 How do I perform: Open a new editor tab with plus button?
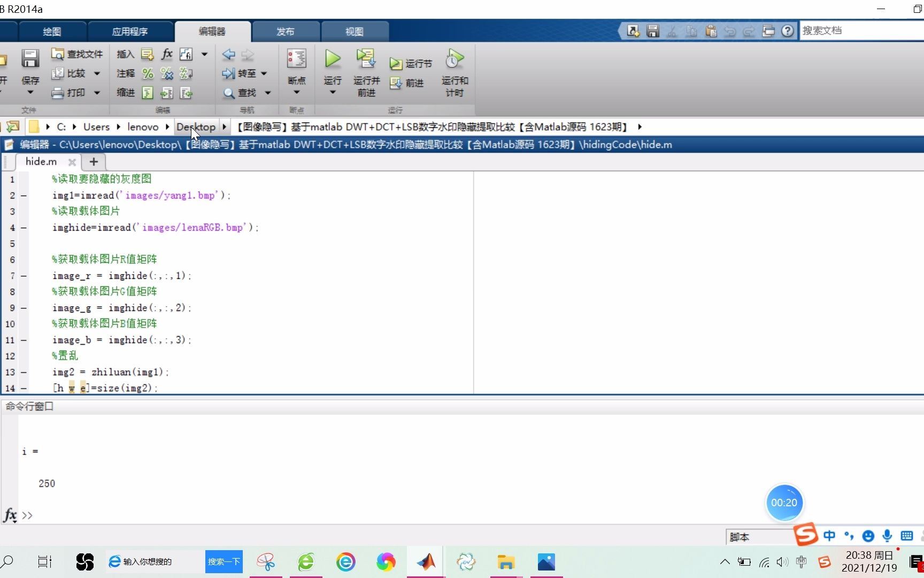pyautogui.click(x=93, y=162)
